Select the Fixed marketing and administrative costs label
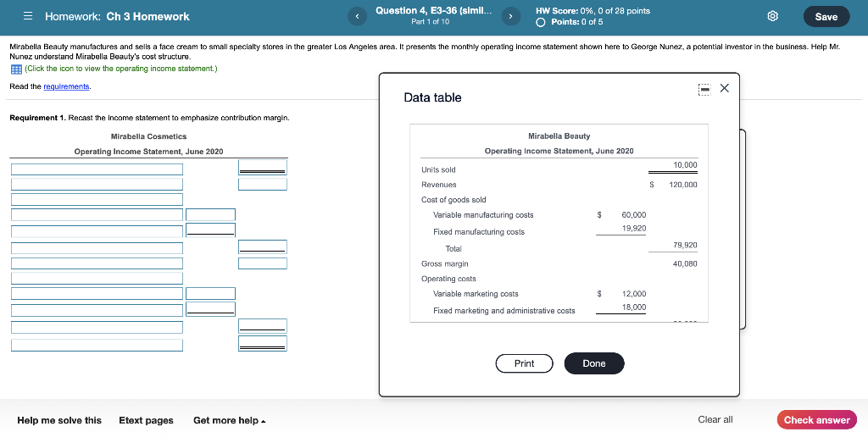This screenshot has height=443, width=868. click(504, 311)
